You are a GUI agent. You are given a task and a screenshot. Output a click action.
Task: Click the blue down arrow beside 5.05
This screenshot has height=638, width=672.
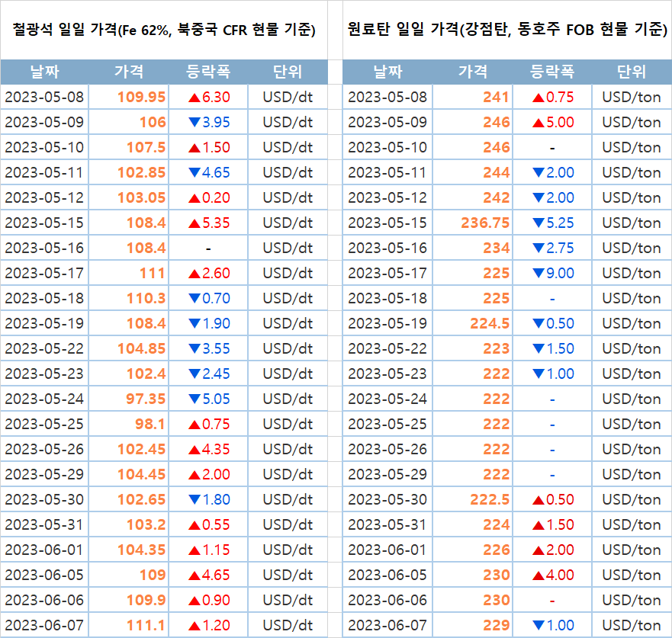coord(194,399)
